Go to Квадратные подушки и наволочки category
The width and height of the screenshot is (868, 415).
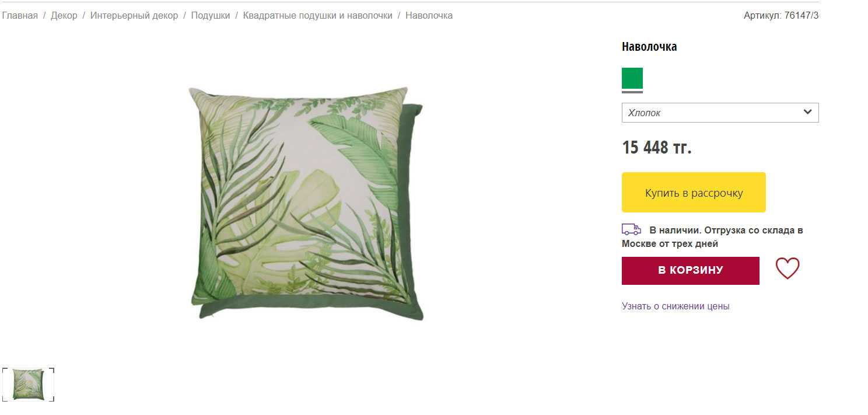click(x=318, y=16)
